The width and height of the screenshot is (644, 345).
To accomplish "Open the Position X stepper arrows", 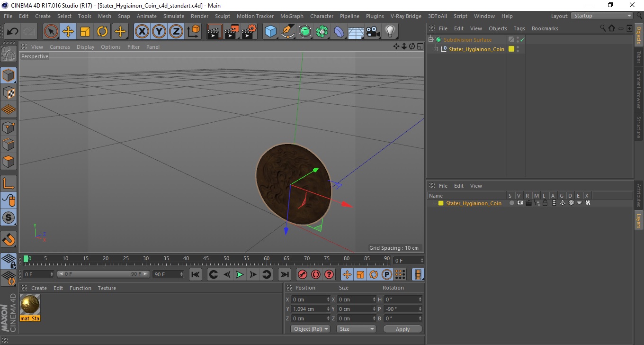I will [329, 300].
